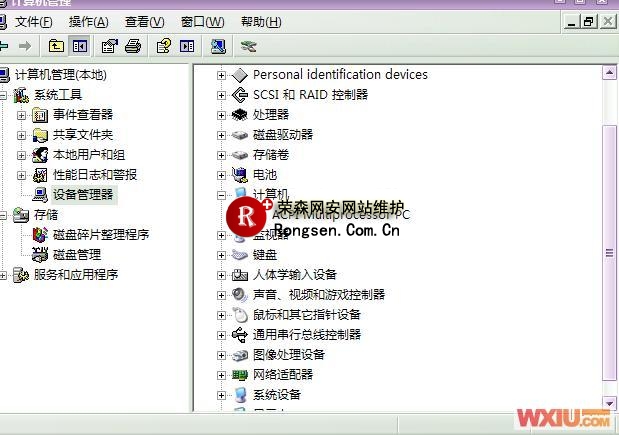Select 磁盘碎片整理程序 in the left tree
The image size is (619, 435).
(x=100, y=235)
